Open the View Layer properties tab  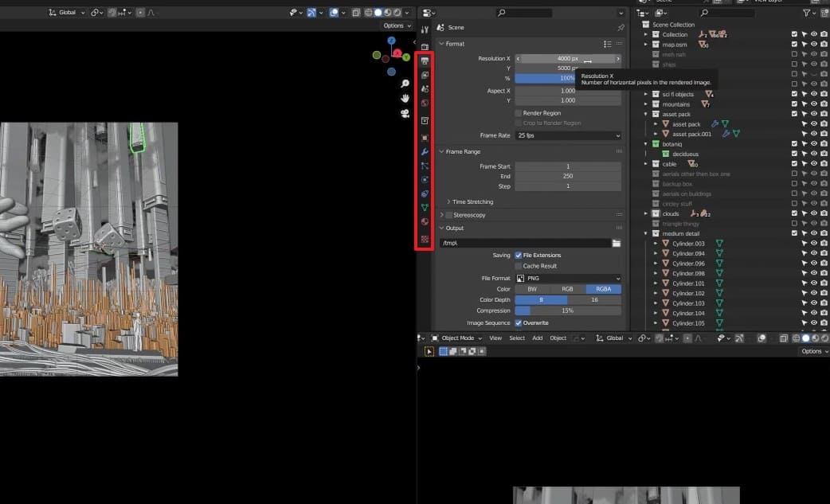425,73
